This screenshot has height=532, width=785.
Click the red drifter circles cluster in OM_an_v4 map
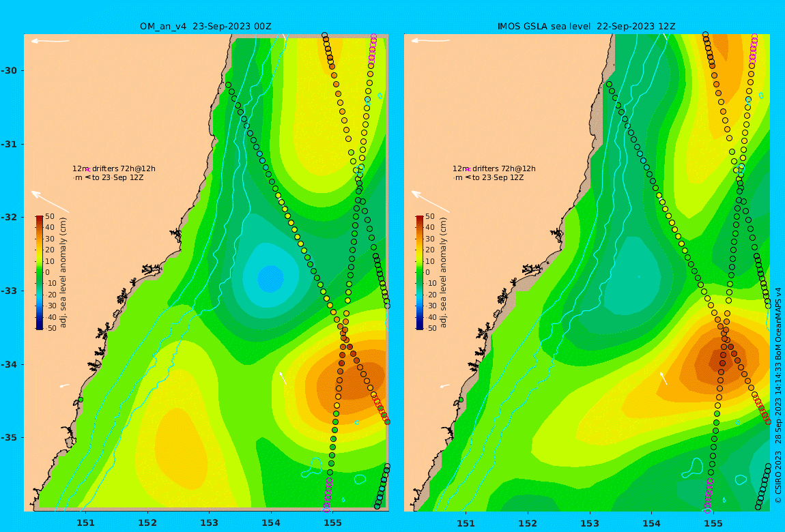[x=380, y=409]
